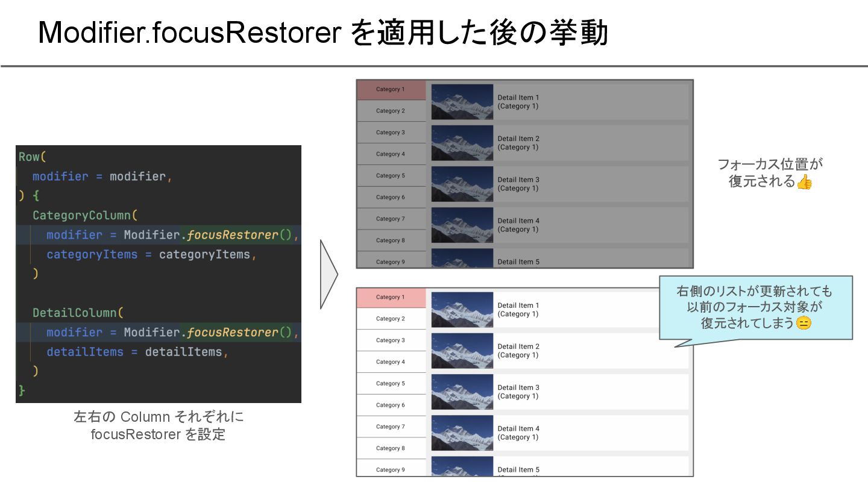Image resolution: width=868 pixels, height=488 pixels.
Task: Click callout text '右側のリストが更新されても'
Action: click(x=755, y=292)
